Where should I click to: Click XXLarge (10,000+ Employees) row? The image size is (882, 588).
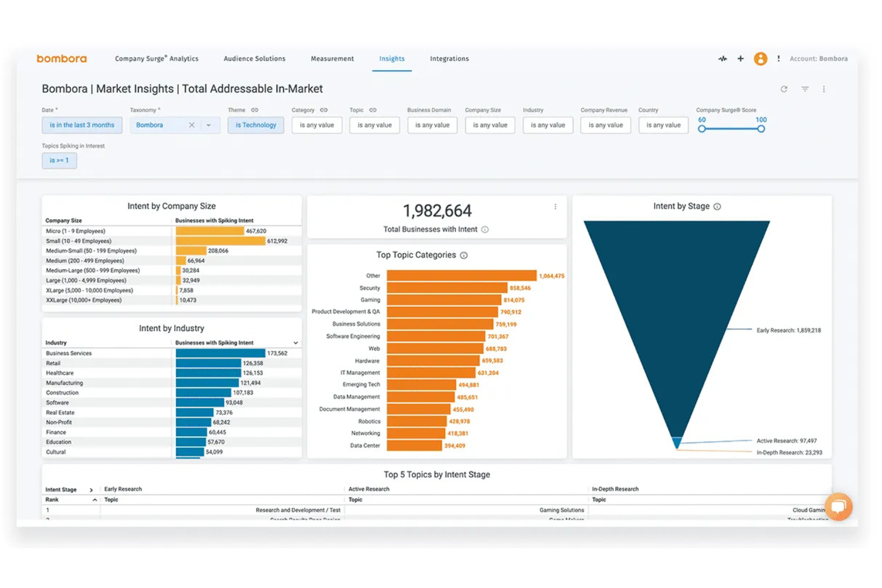[x=173, y=300]
